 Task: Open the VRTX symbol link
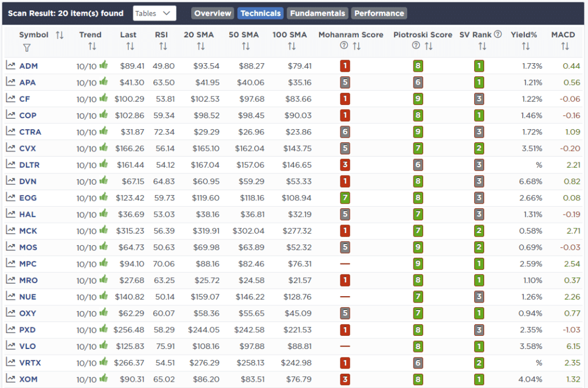pyautogui.click(x=30, y=363)
